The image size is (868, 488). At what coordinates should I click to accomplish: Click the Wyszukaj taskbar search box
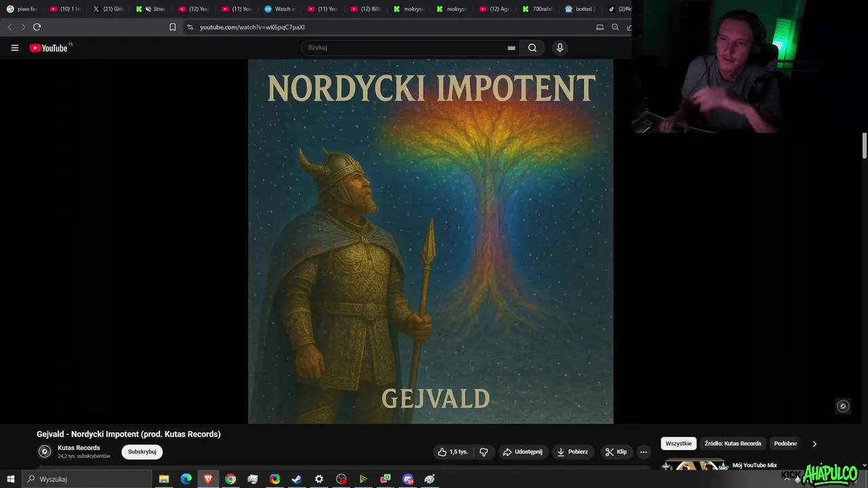pos(87,479)
